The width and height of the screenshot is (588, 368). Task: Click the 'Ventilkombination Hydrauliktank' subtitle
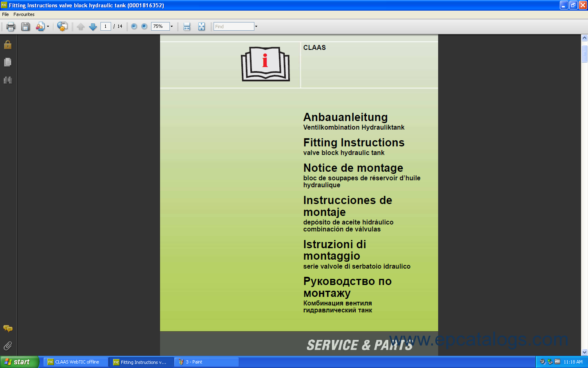pos(354,128)
